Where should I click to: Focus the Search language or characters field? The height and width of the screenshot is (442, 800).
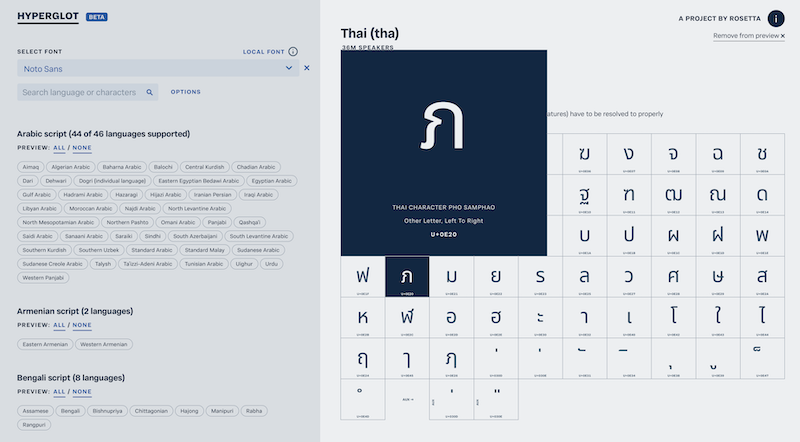[x=88, y=92]
